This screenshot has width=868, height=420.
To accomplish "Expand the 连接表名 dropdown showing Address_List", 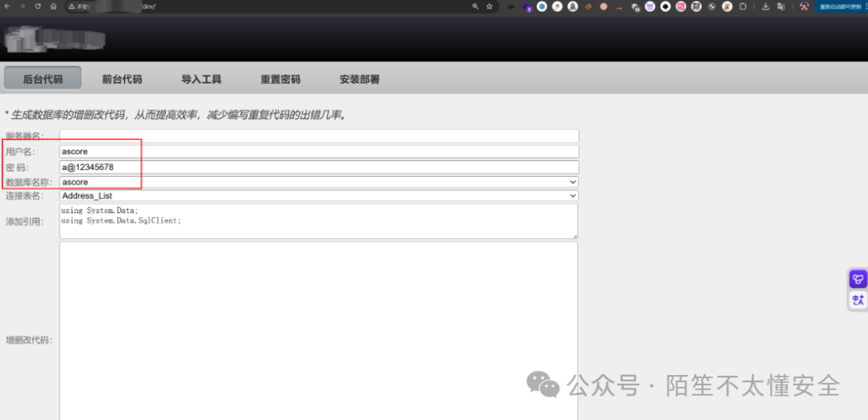I will [x=319, y=196].
